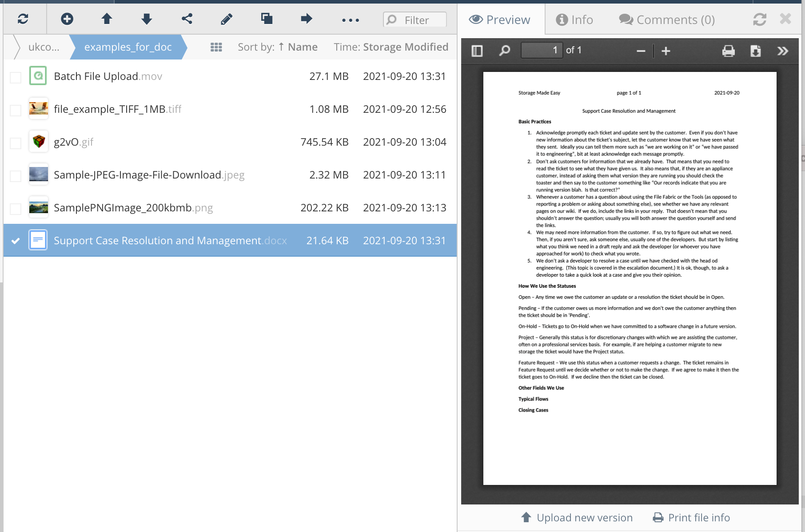Uncheck the Support Case Resolution document
This screenshot has width=805, height=532.
click(x=15, y=240)
